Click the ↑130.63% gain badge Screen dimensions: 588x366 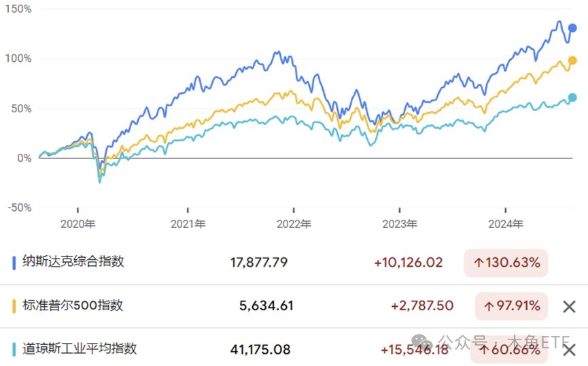tap(506, 263)
